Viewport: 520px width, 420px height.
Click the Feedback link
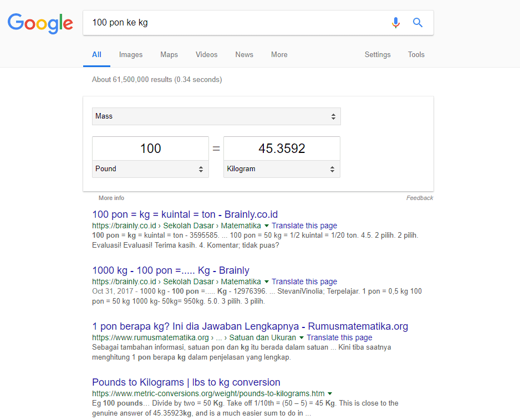pyautogui.click(x=420, y=198)
